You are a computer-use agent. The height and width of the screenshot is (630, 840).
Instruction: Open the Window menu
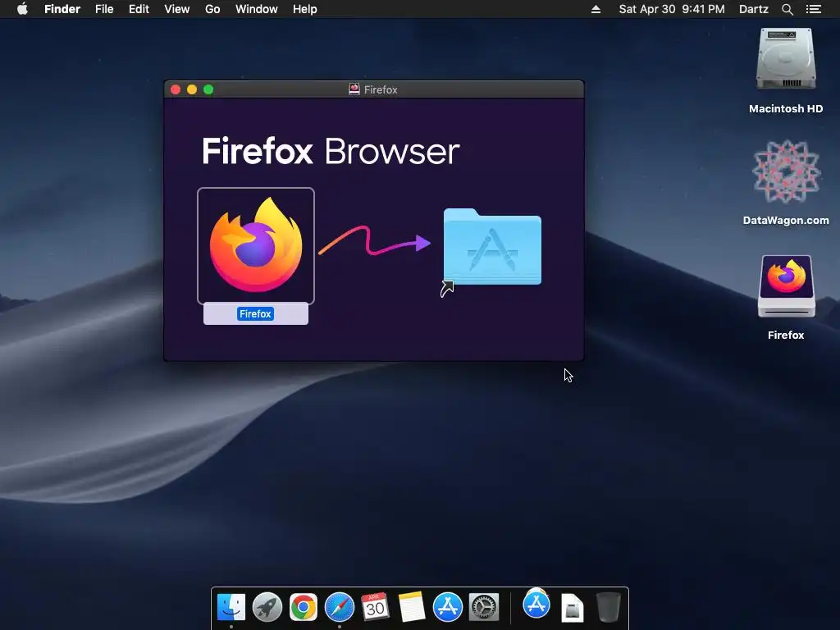(257, 9)
